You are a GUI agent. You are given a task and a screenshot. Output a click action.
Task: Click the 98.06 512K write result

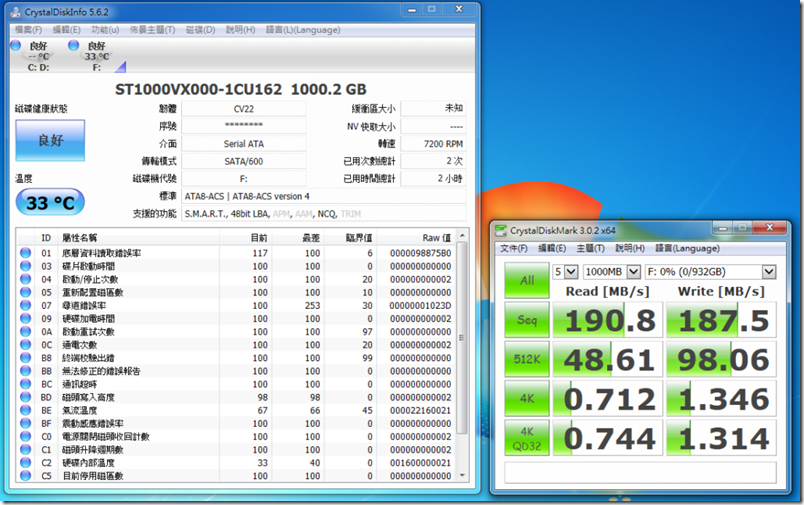click(721, 359)
